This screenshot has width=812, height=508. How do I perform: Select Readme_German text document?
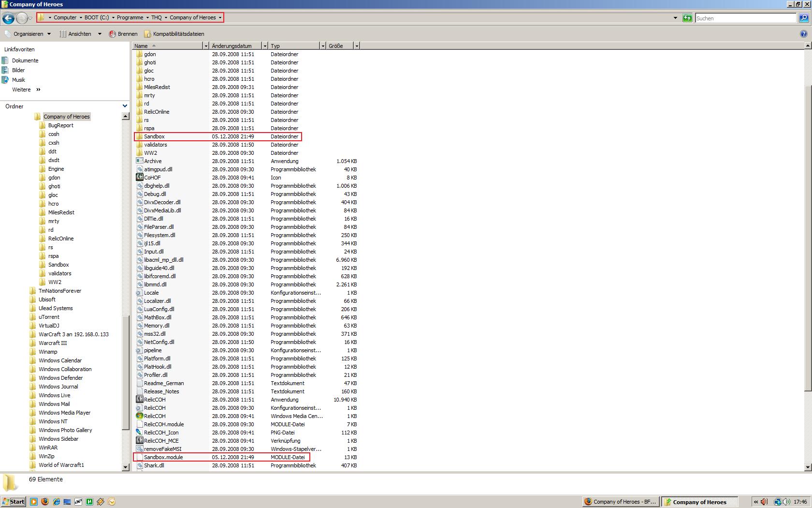pyautogui.click(x=246, y=383)
